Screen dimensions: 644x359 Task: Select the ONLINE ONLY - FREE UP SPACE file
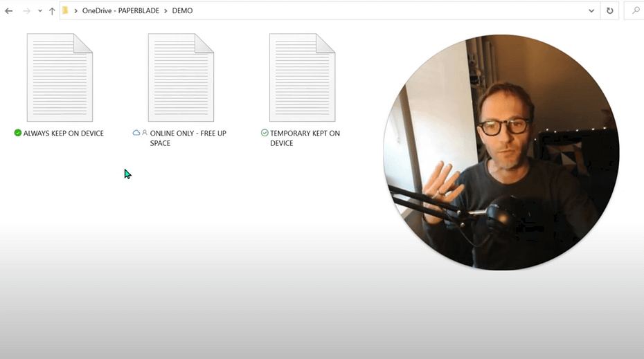point(181,77)
